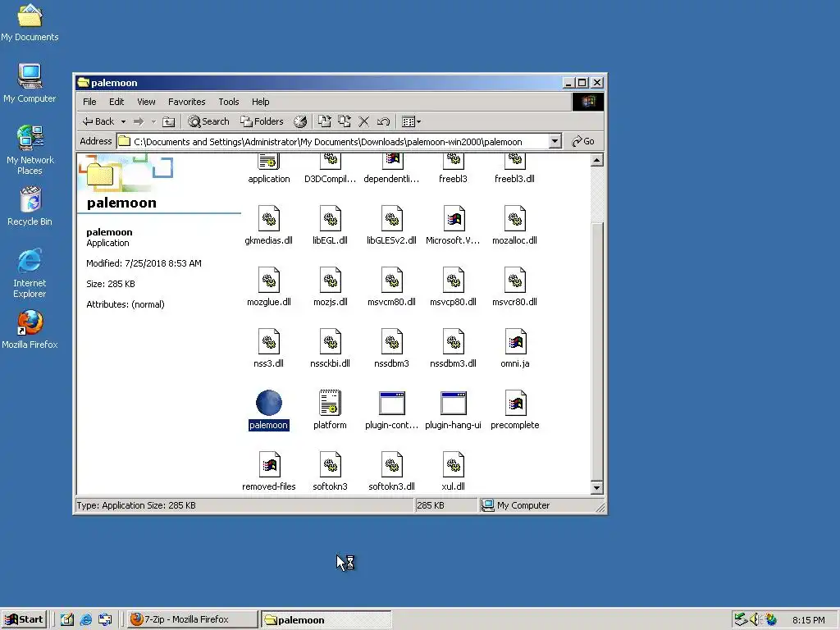Select the dependentli... file
This screenshot has width=840, height=630.
point(391,162)
